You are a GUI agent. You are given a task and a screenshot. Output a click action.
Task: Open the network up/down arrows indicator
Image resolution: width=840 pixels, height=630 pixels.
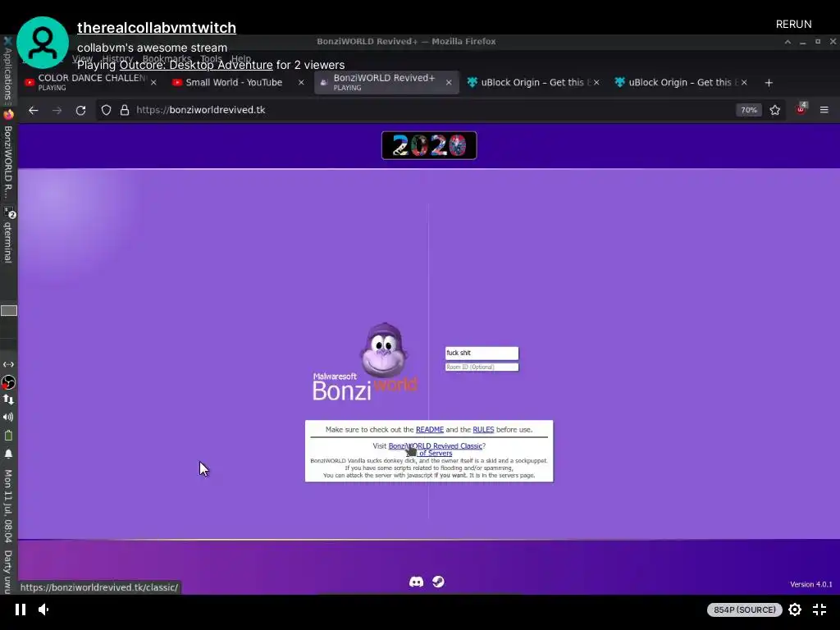coord(8,399)
